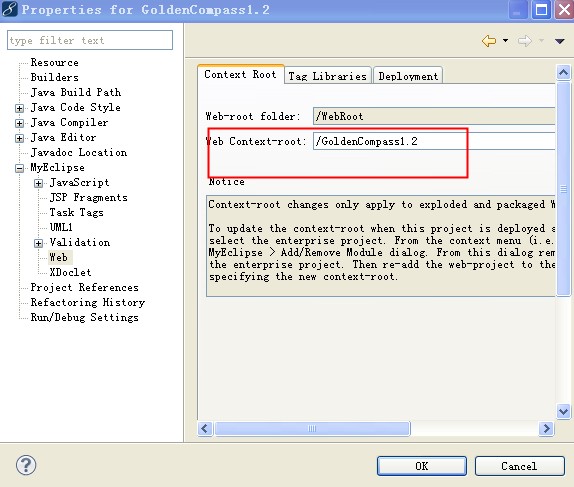The height and width of the screenshot is (487, 574).
Task: Select Java Build Path in the tree
Action: [x=76, y=92]
